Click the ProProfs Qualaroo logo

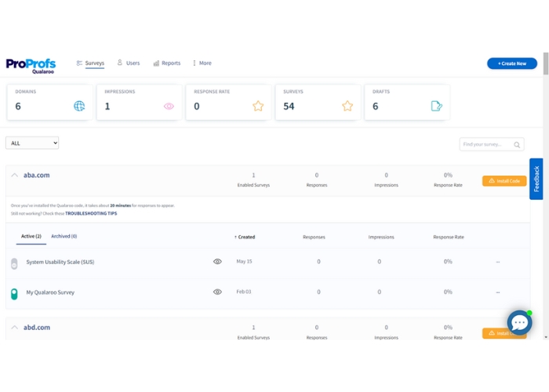click(x=31, y=66)
